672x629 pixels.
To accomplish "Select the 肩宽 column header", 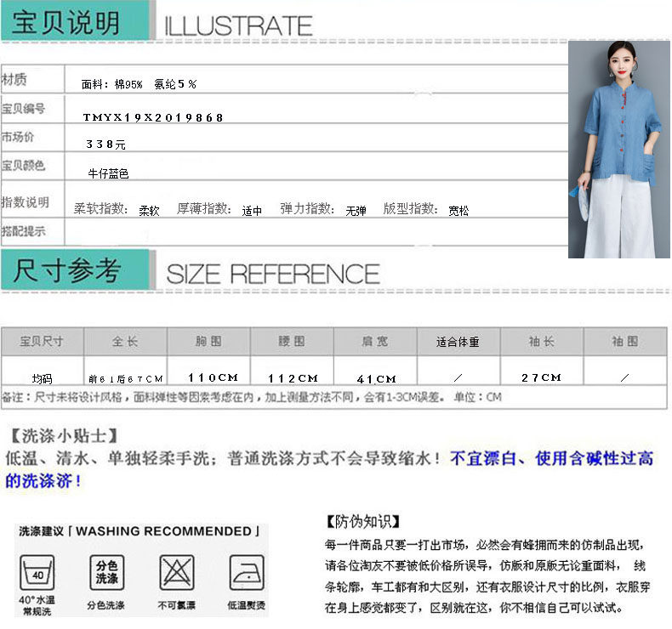I will [374, 342].
